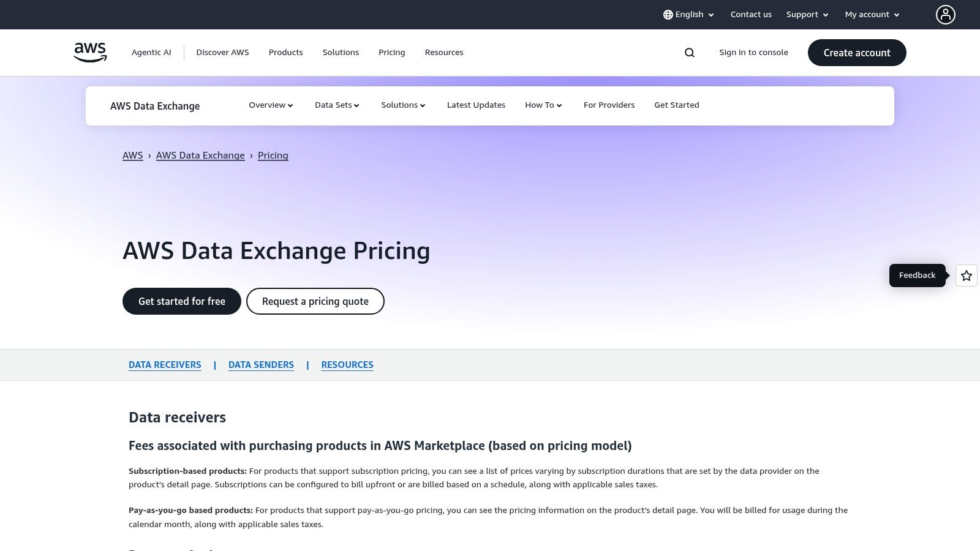Jump to the RESOURCES anchor link
980x551 pixels.
(x=347, y=365)
